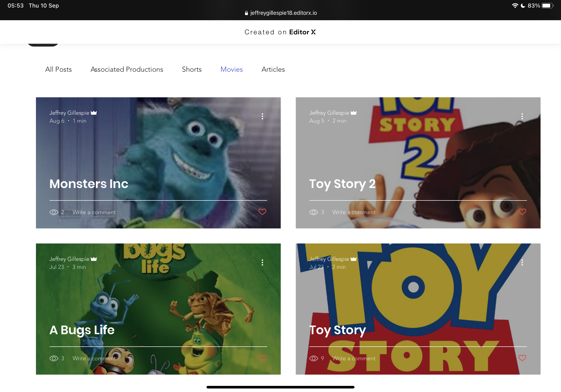Click view count 3 on A Bugs Life
The height and width of the screenshot is (392, 561).
coord(62,358)
